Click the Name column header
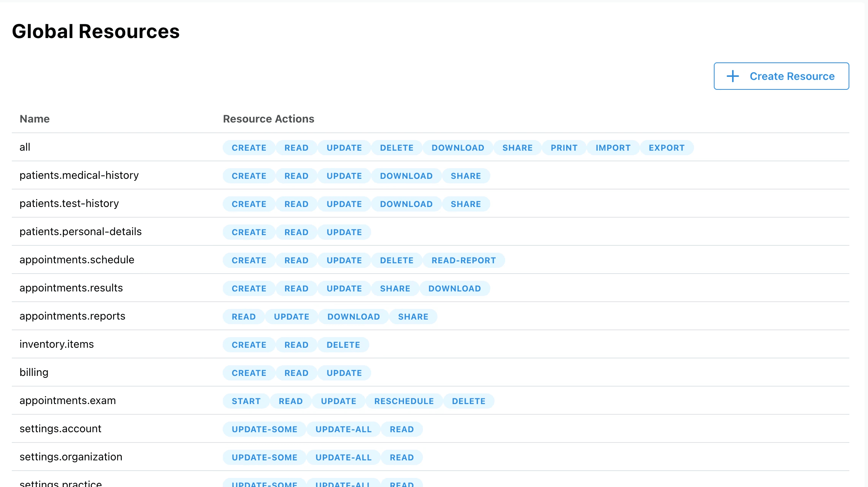868x487 pixels. point(35,119)
